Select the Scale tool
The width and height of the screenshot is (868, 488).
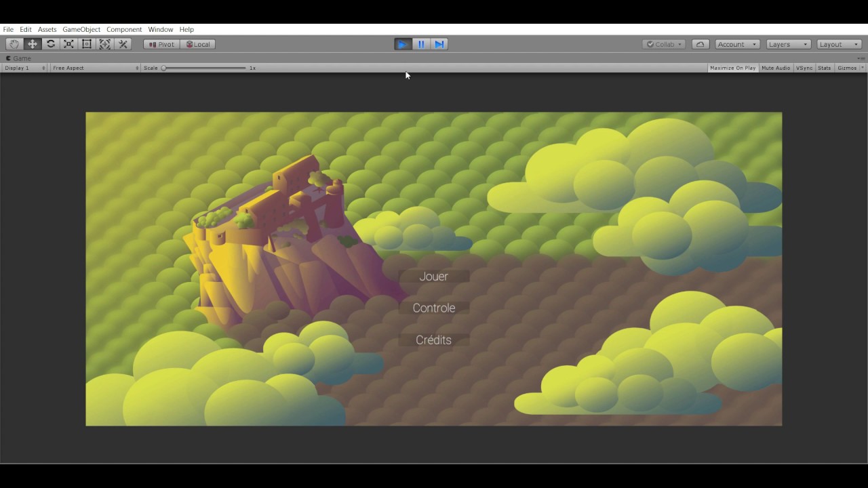click(68, 44)
